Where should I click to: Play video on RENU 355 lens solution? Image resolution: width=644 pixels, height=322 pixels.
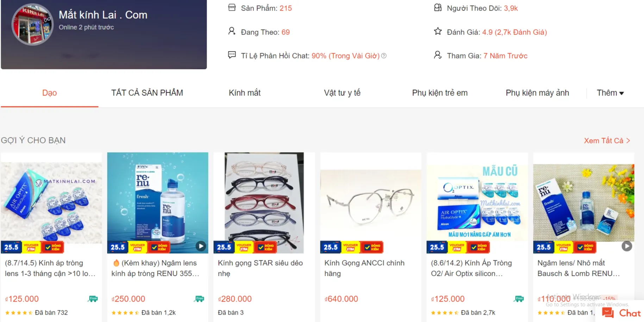(201, 246)
